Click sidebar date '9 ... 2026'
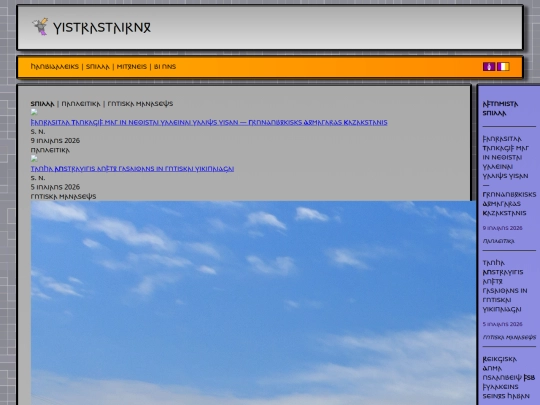Viewport: 540px width, 405px height. (502, 228)
